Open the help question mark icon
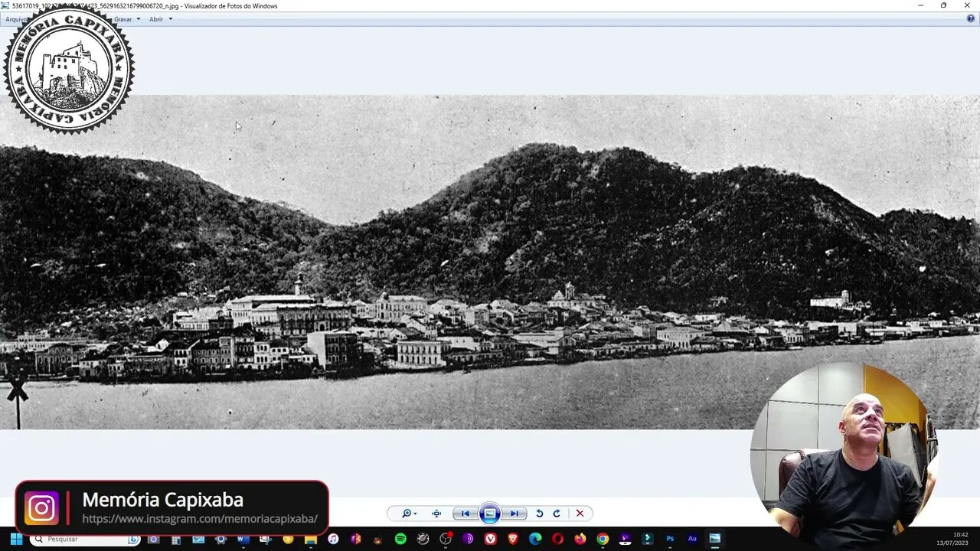The image size is (980, 551). [971, 18]
